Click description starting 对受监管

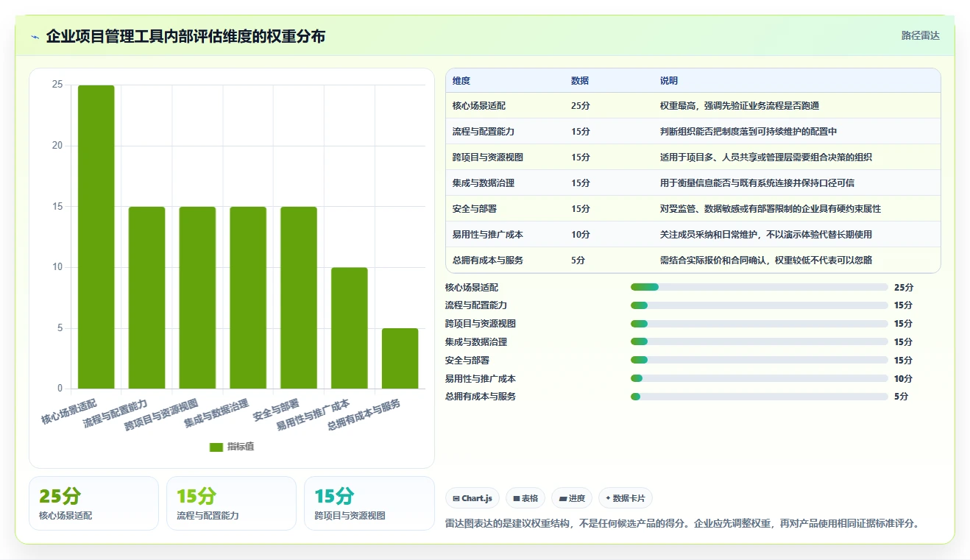771,209
